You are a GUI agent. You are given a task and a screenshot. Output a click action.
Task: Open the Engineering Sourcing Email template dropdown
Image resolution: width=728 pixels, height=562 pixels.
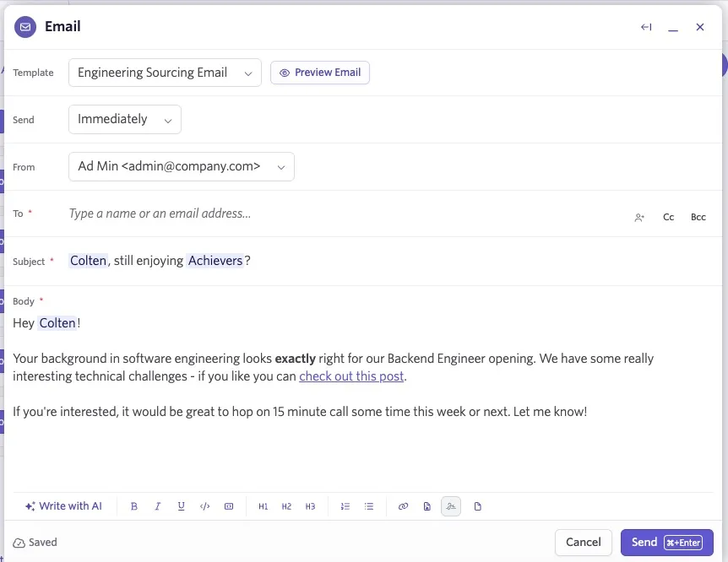point(165,73)
